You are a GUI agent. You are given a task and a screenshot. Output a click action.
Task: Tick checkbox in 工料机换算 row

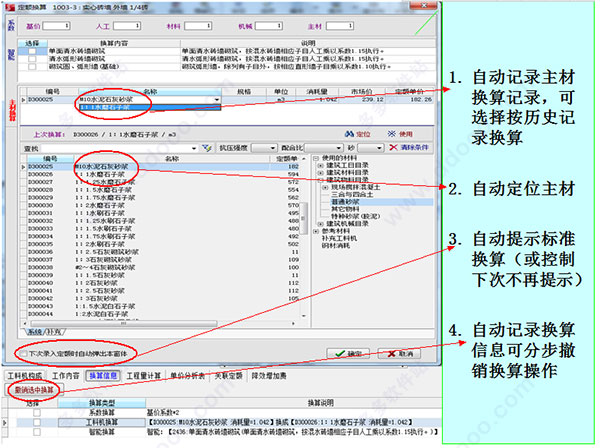[x=37, y=422]
